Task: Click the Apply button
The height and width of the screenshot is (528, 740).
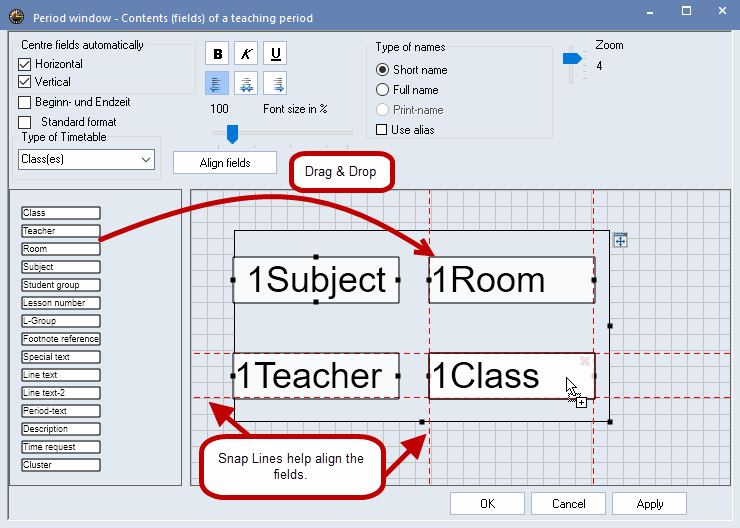Action: pyautogui.click(x=649, y=504)
